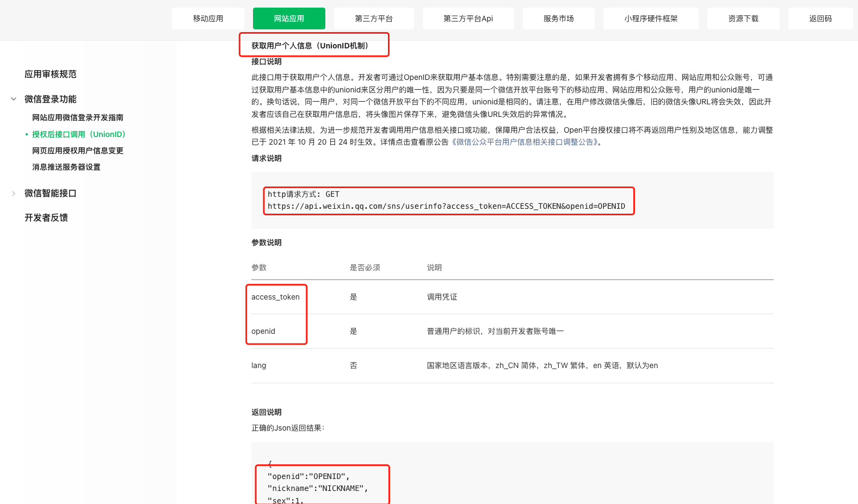Click the heading 获取用户个人信息（UnionID机制）
858x504 pixels.
pyautogui.click(x=312, y=46)
